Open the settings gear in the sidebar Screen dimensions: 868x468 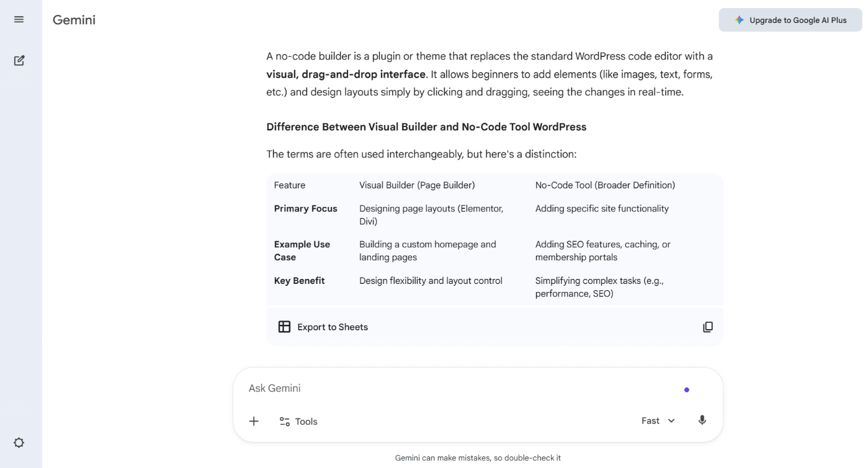pos(19,443)
